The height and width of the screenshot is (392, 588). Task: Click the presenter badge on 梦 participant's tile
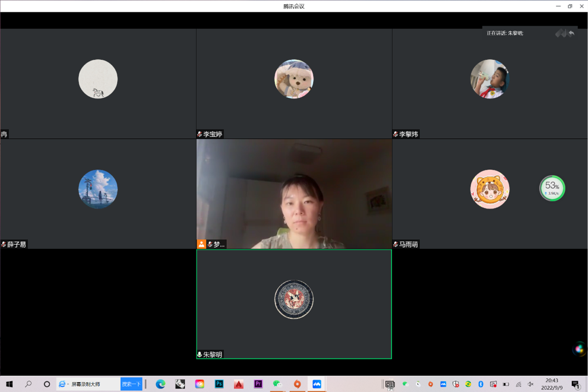pos(200,244)
